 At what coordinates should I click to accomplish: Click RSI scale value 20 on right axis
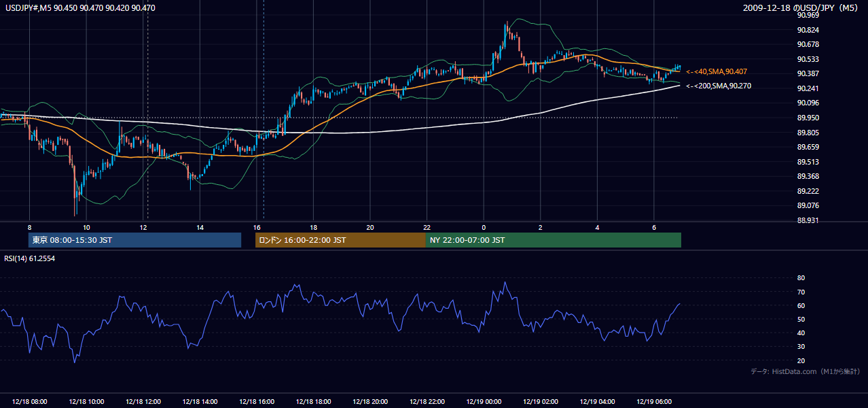click(801, 360)
